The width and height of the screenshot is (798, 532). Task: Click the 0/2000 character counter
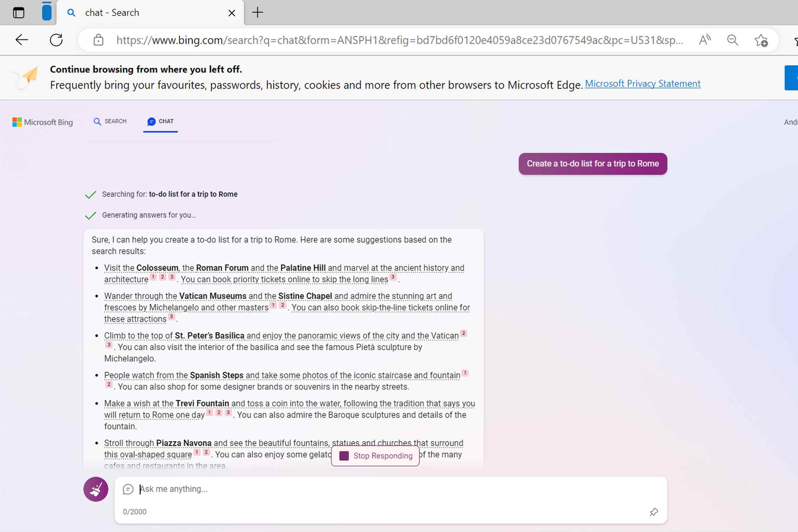[134, 512]
